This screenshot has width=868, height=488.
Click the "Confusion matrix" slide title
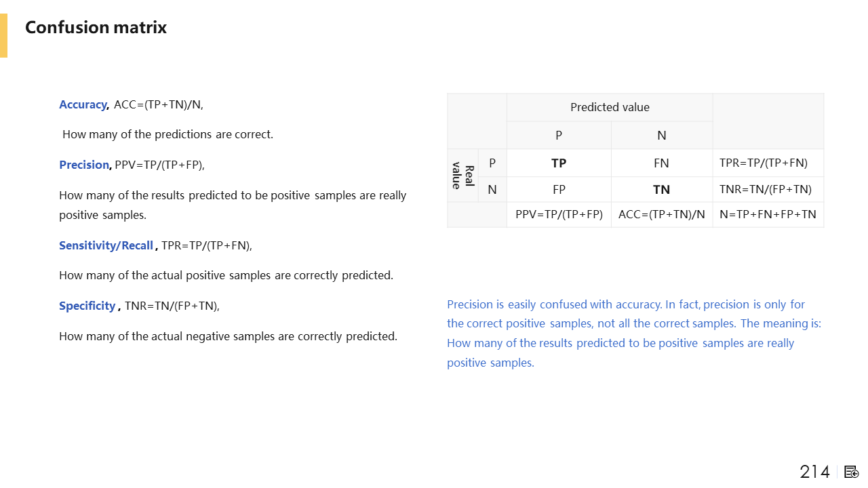coord(96,28)
